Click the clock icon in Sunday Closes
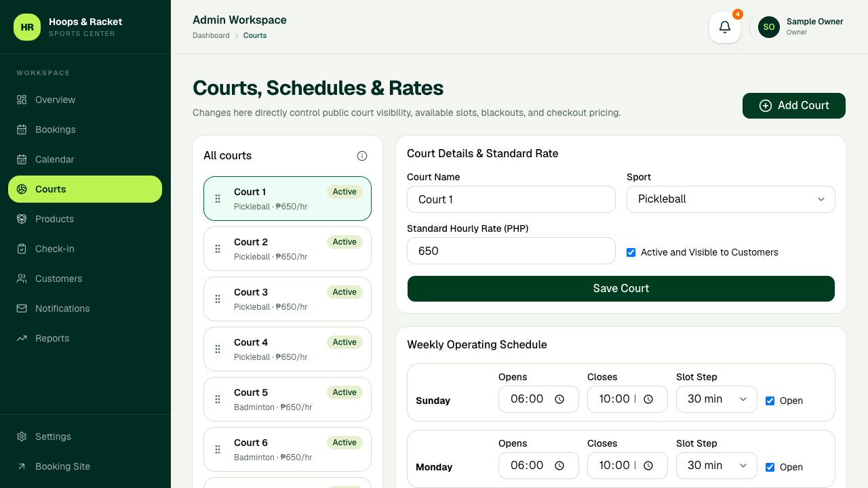 click(648, 399)
